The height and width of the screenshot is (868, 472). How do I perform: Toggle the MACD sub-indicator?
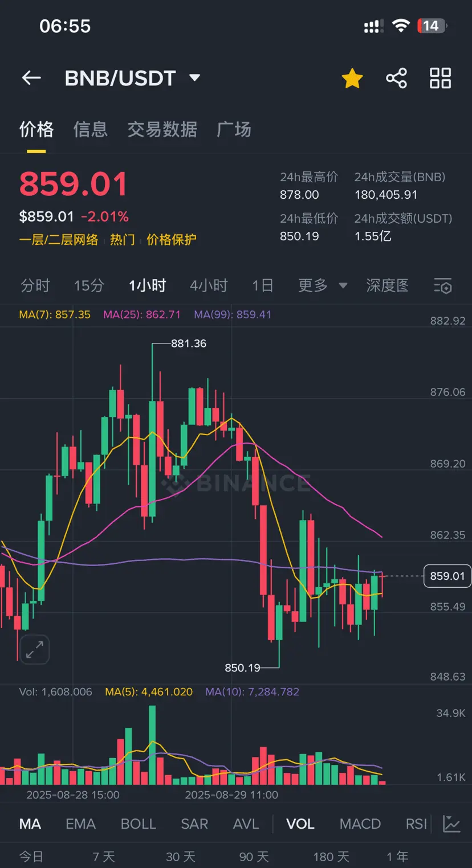click(360, 824)
